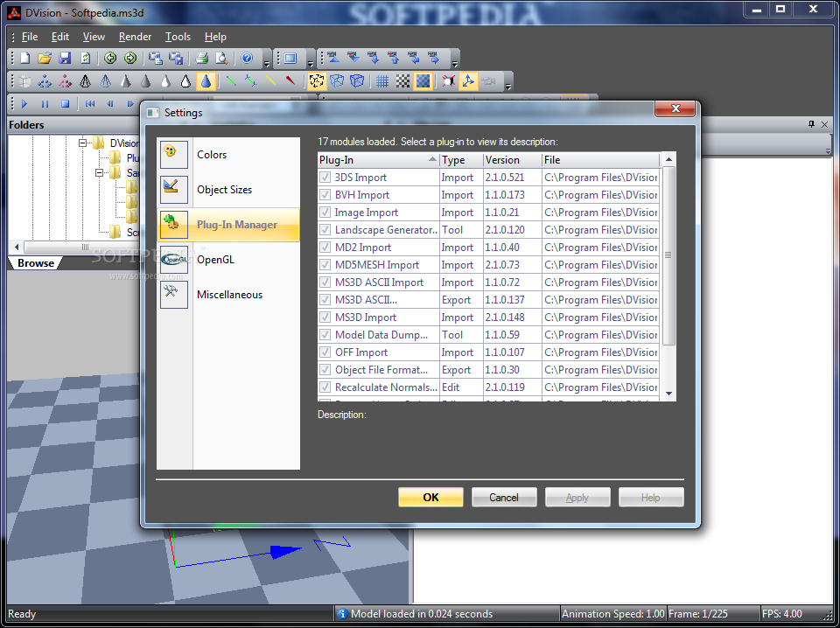The image size is (840, 628).
Task: Click the New file toolbar icon
Action: 24,58
